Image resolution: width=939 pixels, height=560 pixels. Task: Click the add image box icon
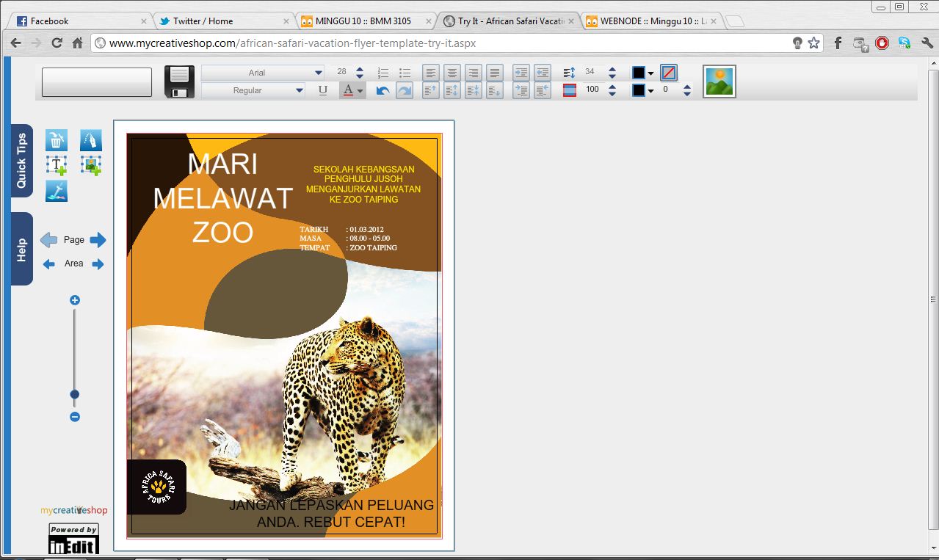pos(91,165)
